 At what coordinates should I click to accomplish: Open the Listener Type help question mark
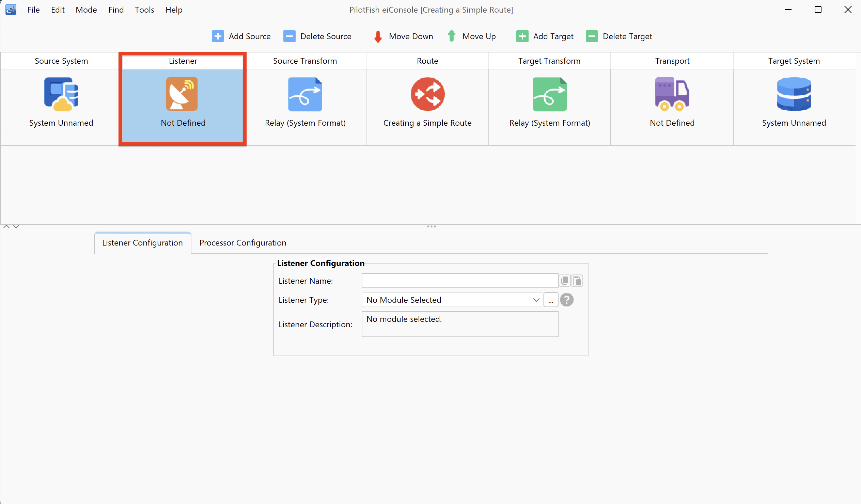coord(567,300)
